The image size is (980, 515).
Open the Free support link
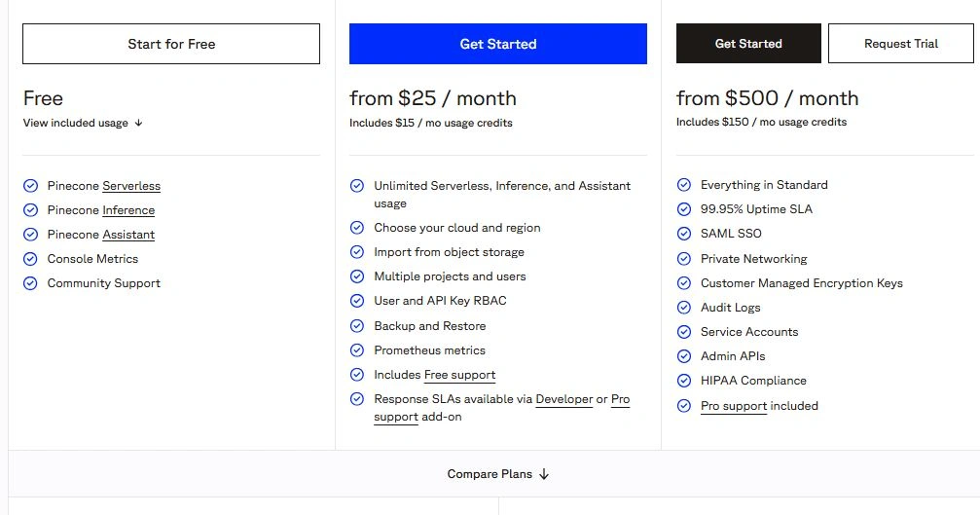(x=459, y=375)
